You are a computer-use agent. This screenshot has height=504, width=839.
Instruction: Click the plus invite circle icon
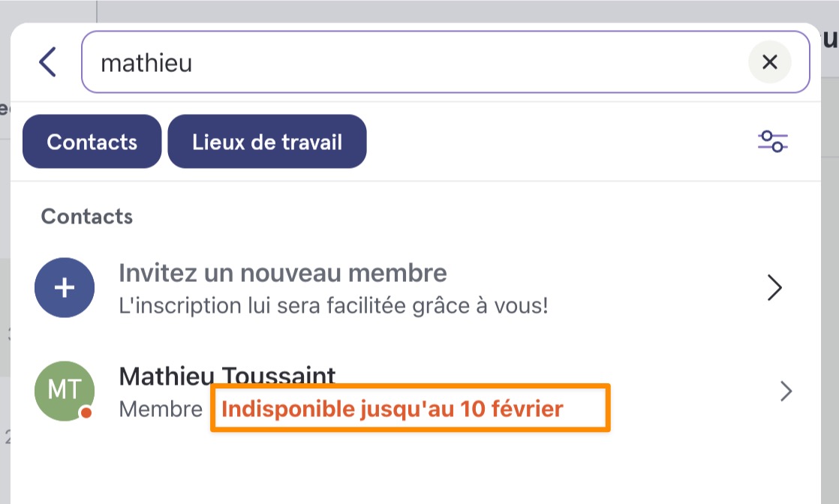click(65, 288)
